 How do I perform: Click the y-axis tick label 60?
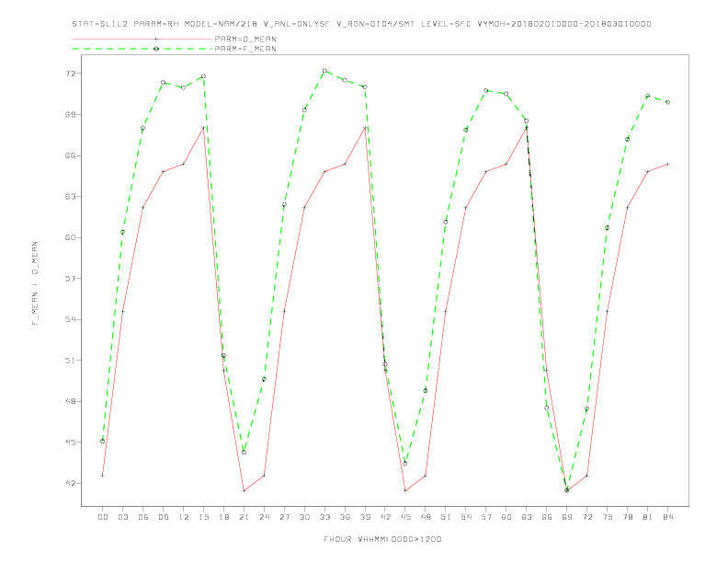coord(70,237)
